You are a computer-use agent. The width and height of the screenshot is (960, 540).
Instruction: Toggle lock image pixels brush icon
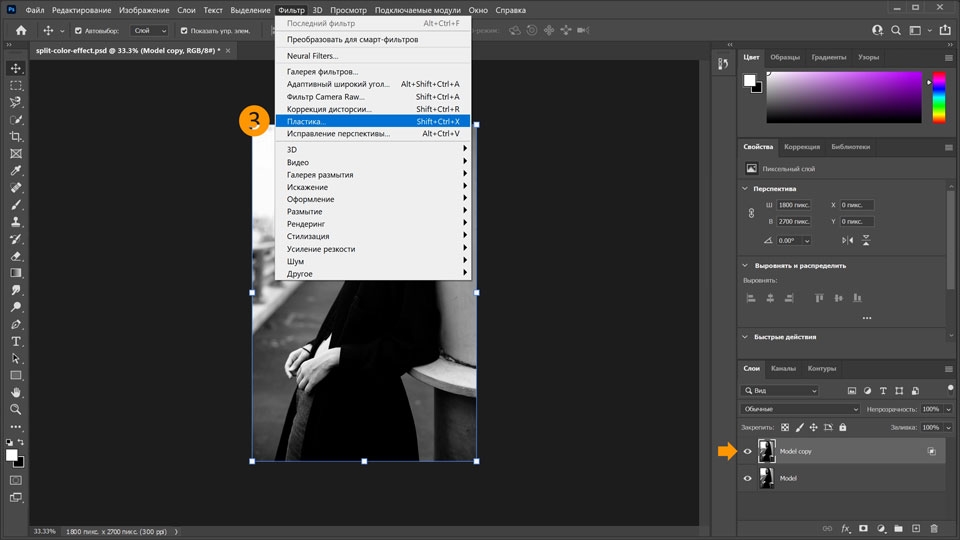pos(800,427)
